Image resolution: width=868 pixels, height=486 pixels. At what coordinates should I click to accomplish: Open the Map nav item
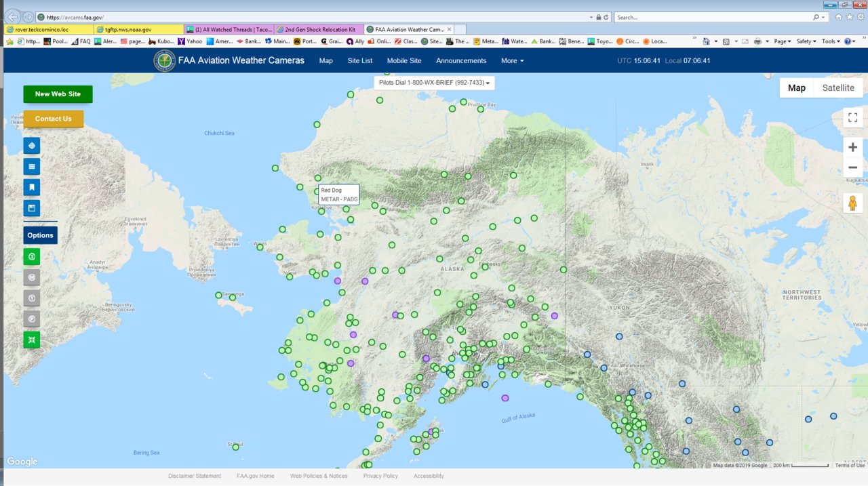(x=326, y=60)
